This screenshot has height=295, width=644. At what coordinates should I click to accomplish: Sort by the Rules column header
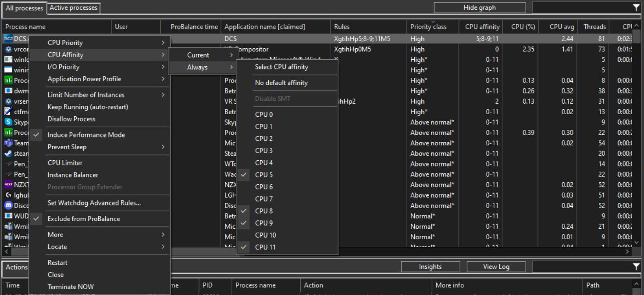tap(368, 27)
